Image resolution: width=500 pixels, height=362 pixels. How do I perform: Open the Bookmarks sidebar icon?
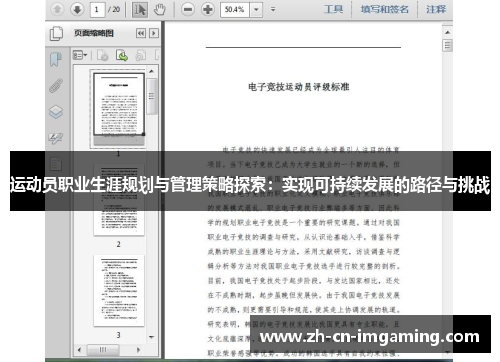pos(56,59)
